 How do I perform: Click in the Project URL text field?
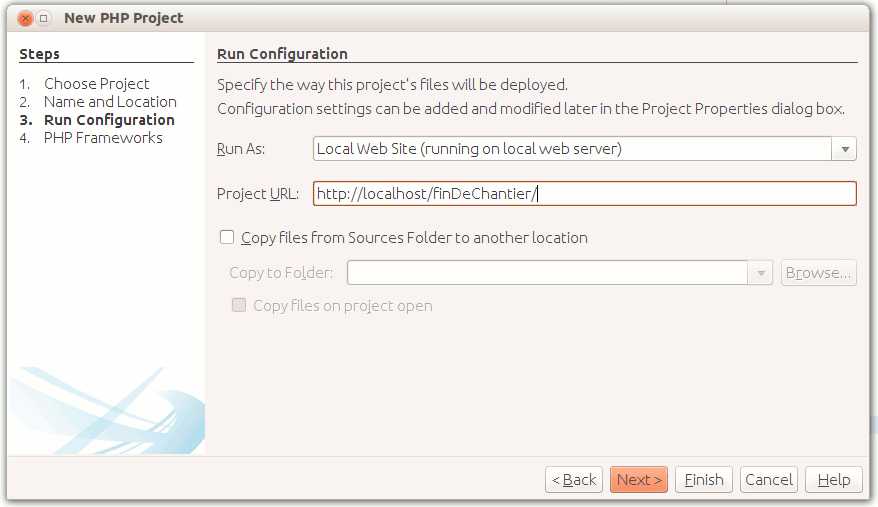584,194
